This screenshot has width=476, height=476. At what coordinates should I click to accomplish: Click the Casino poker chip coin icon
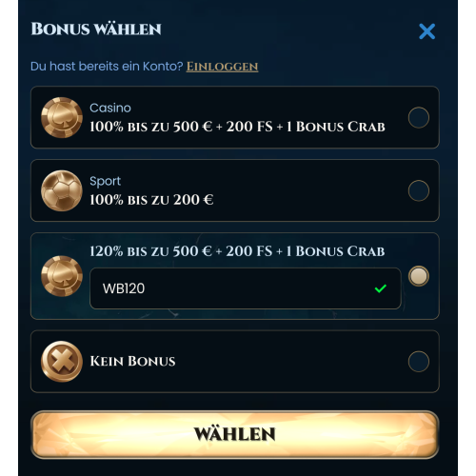coord(62,117)
